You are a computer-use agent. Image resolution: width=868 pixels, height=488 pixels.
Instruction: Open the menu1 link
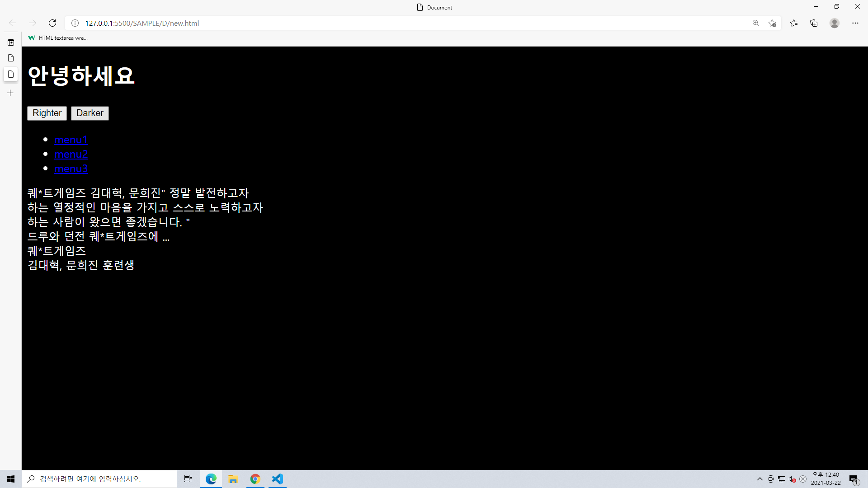pos(71,140)
